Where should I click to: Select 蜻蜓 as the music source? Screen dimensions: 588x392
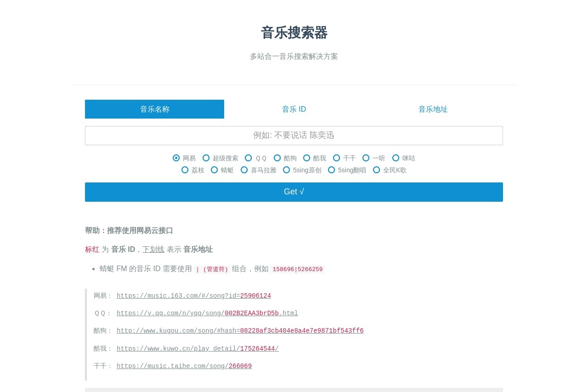pos(215,170)
